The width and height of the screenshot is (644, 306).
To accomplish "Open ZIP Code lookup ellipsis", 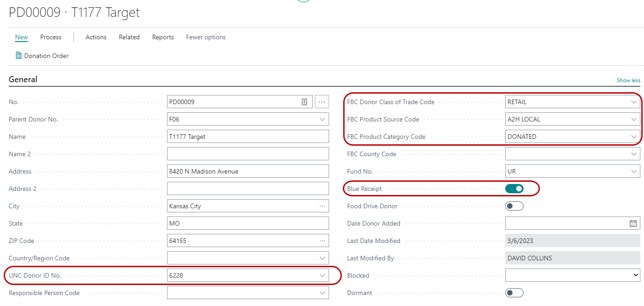I will (323, 241).
